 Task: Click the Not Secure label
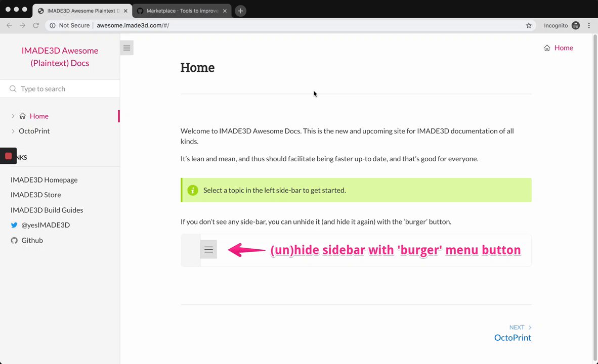pyautogui.click(x=74, y=26)
